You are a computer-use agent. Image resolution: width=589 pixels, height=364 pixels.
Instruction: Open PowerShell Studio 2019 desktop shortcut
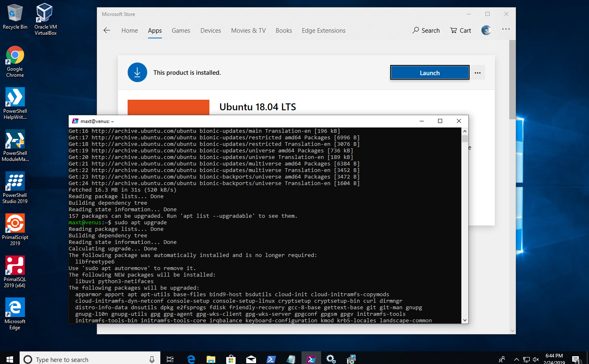click(x=15, y=188)
